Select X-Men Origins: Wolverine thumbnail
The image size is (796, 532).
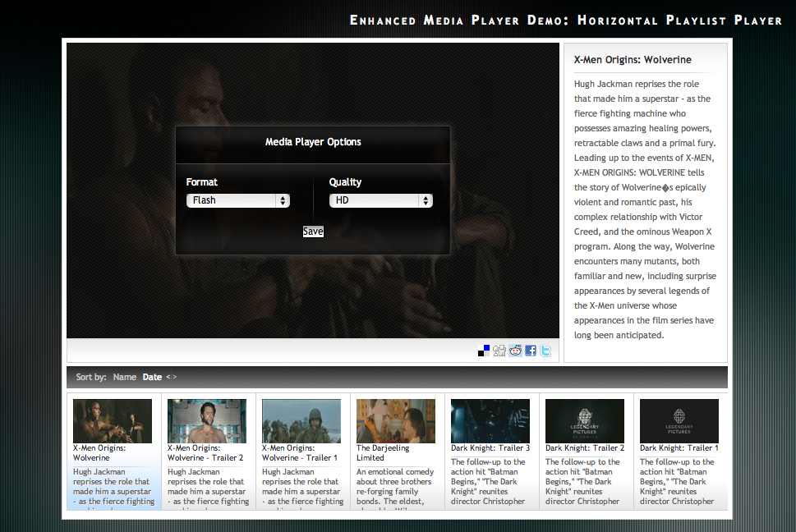(x=113, y=421)
